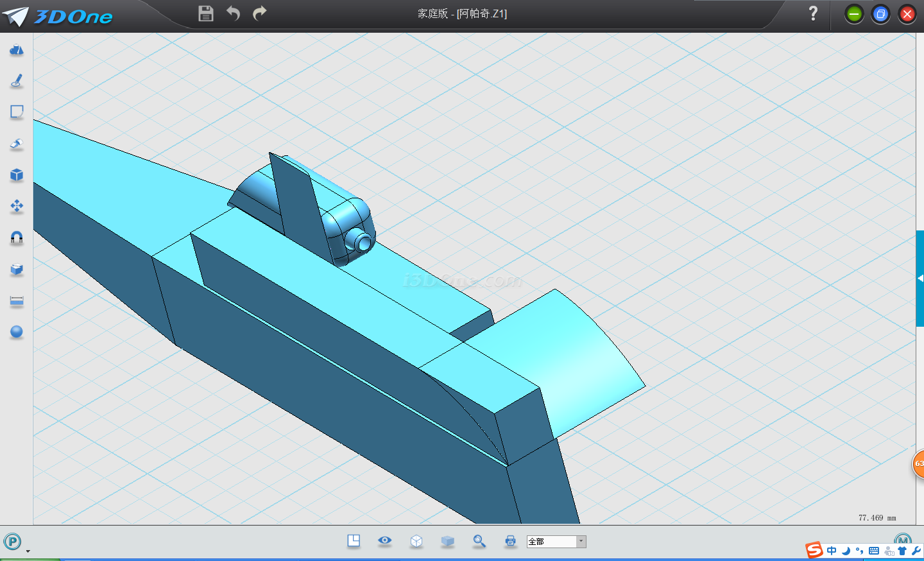Open the 全部 filter dropdown
Screen dimensions: 924x561
(581, 542)
